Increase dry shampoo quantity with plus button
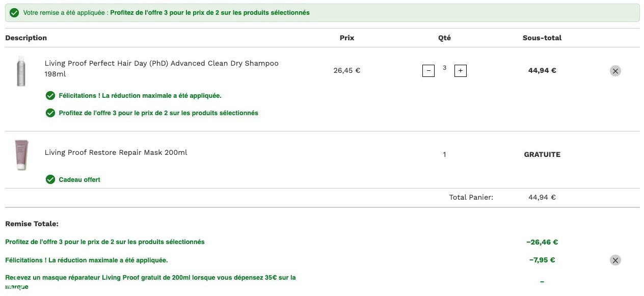Image resolution: width=644 pixels, height=296 pixels. tap(461, 71)
